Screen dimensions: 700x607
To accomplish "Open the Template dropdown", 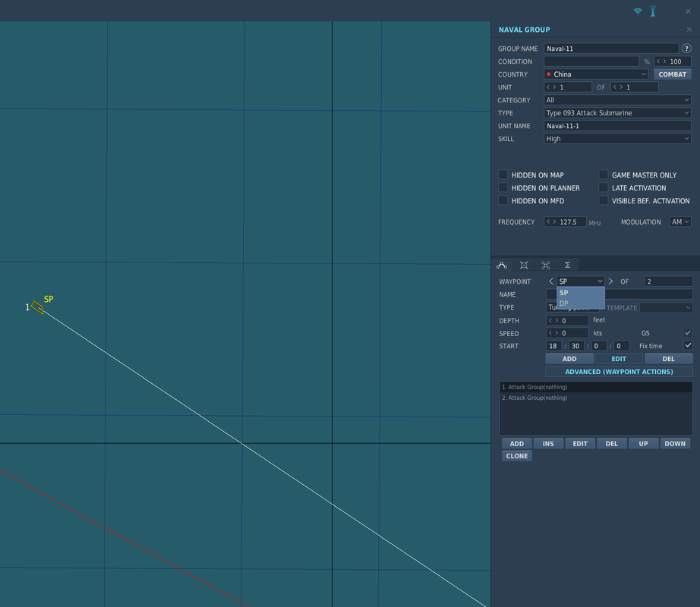I will [666, 307].
